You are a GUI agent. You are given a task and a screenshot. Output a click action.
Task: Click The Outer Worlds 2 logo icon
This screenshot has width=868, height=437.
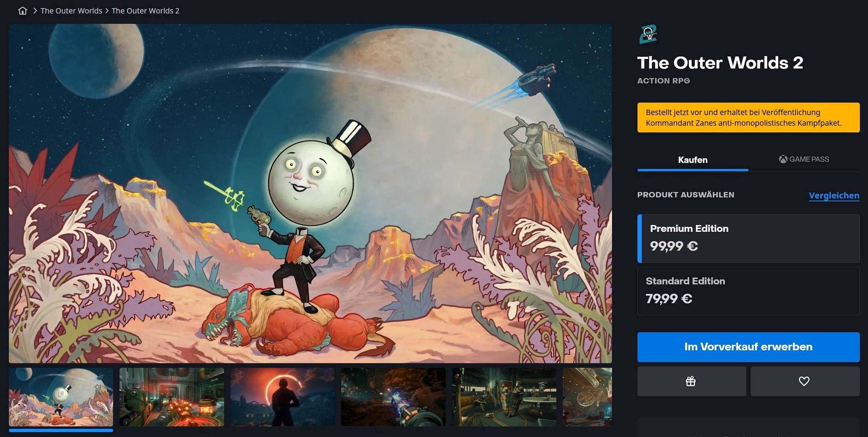[x=648, y=34]
